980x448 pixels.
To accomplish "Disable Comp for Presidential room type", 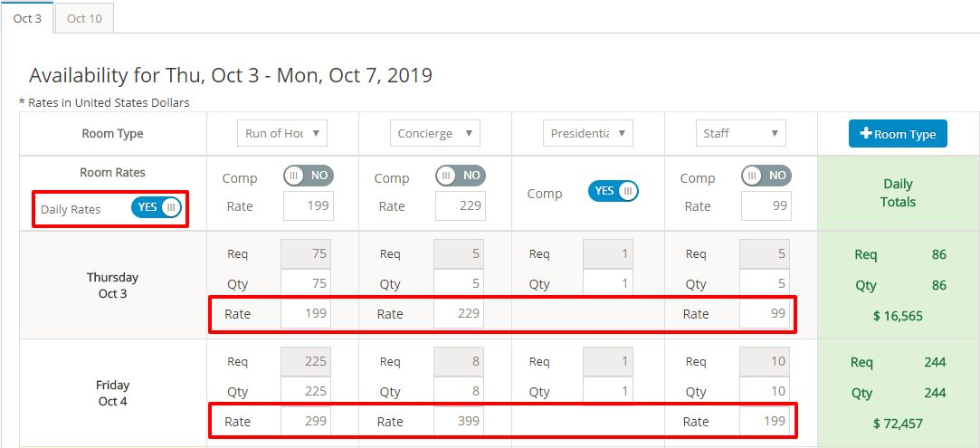I will tap(614, 191).
